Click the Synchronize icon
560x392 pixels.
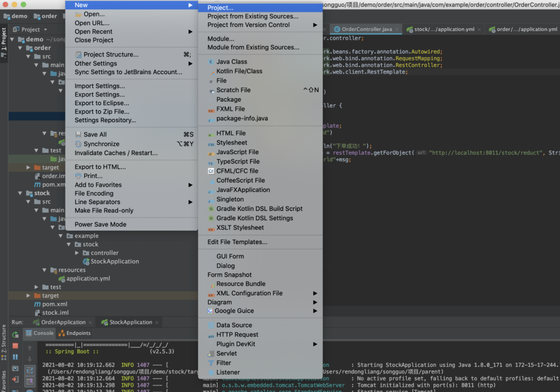point(78,144)
